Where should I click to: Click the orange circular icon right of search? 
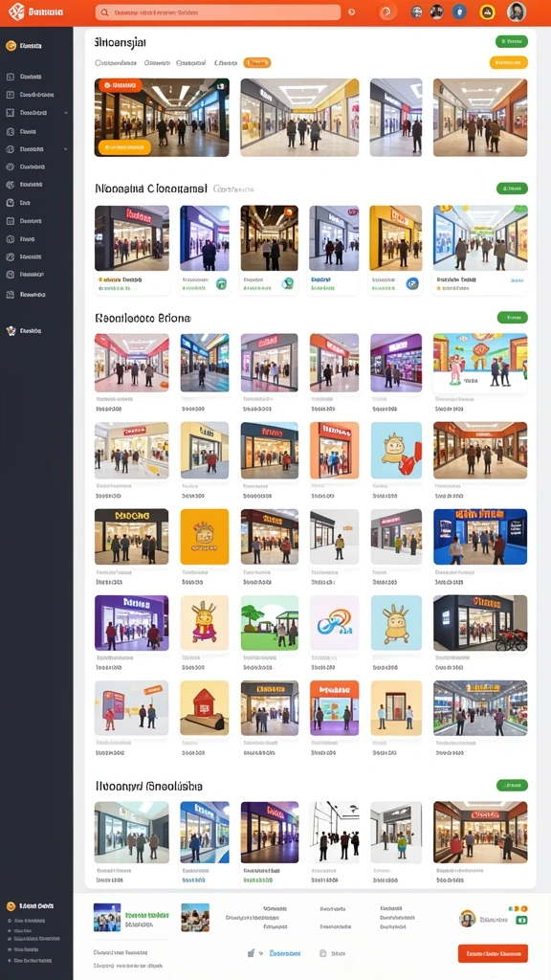pyautogui.click(x=388, y=11)
